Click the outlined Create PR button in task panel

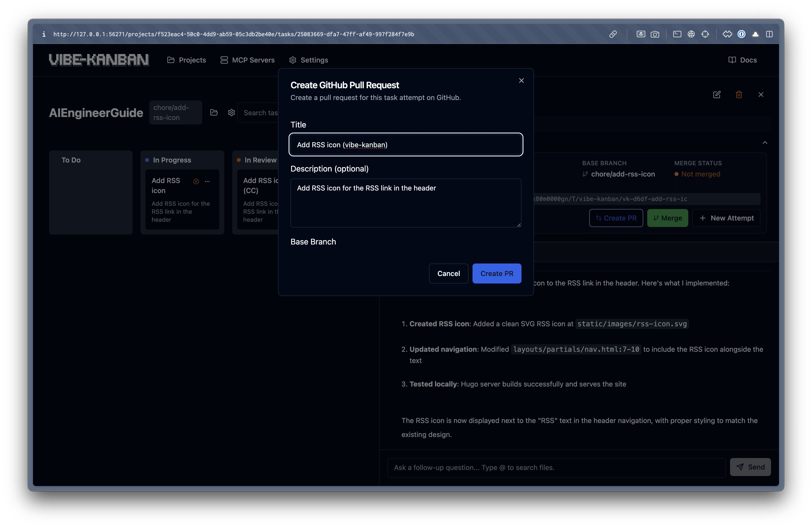[616, 218]
